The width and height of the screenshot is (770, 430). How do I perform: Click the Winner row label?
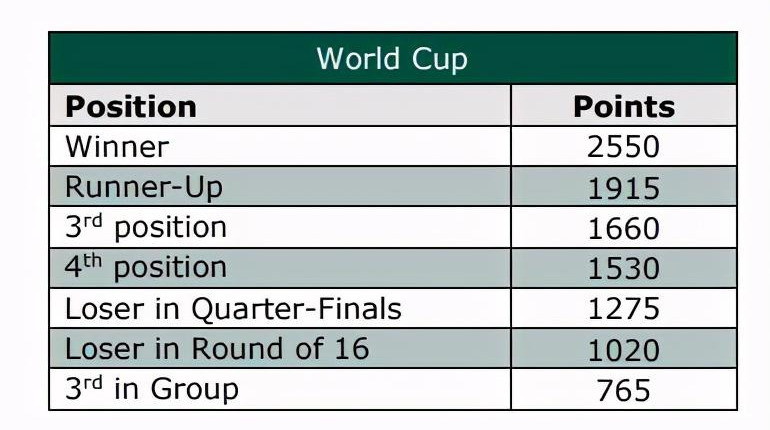(117, 146)
